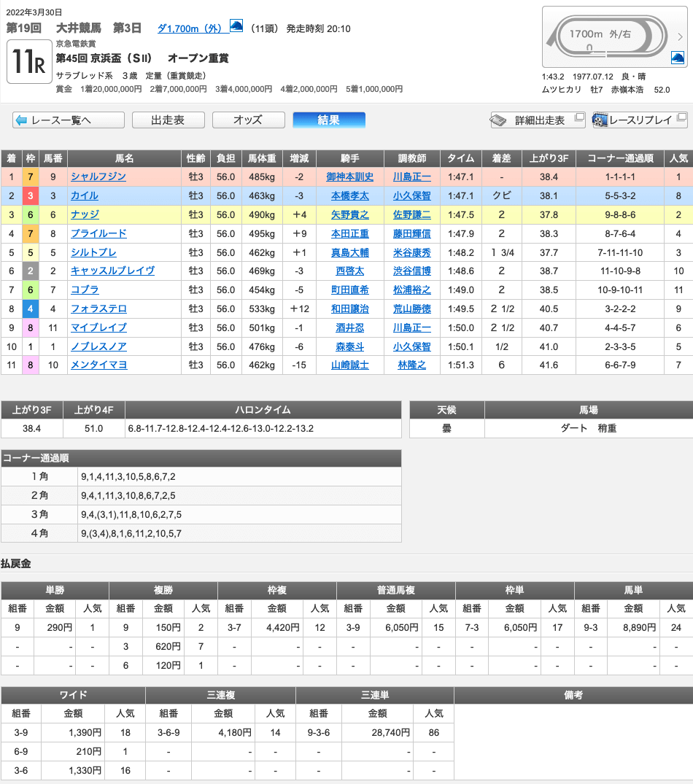The width and height of the screenshot is (693, 784).
Task: Switch to the 出走表 tab
Action: click(x=168, y=120)
